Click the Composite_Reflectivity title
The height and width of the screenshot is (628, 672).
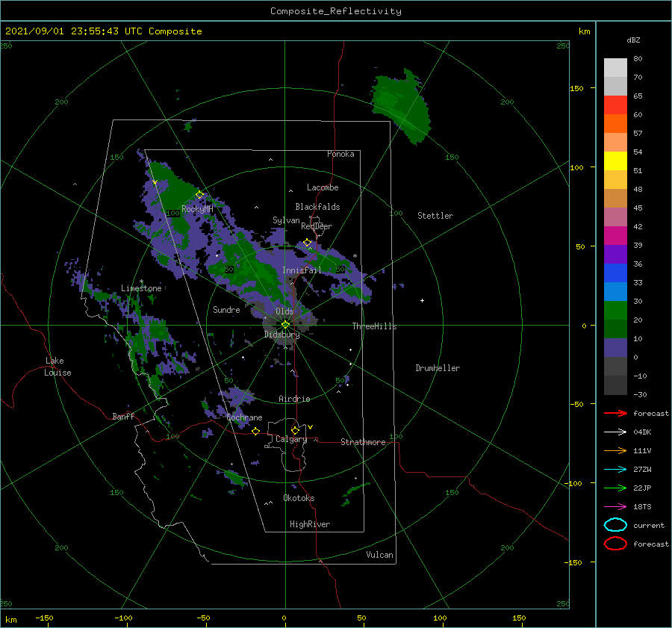click(336, 11)
